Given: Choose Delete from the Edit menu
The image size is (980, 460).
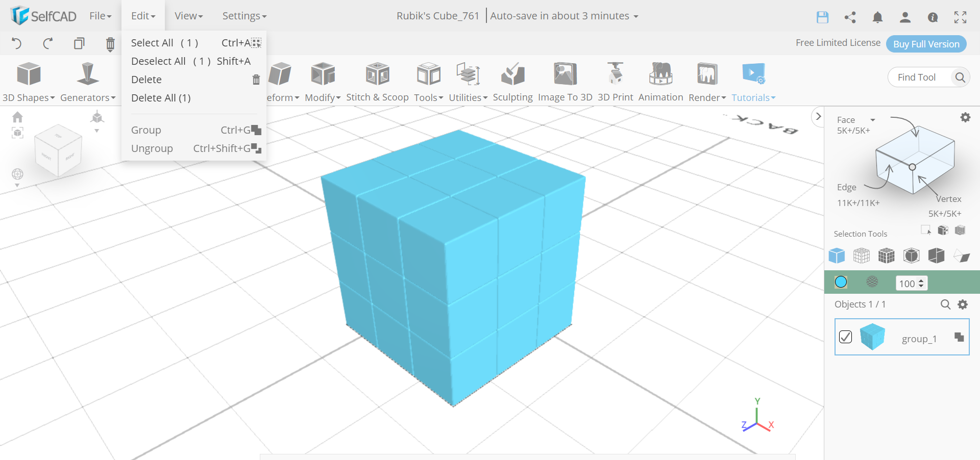Looking at the screenshot, I should pos(194,80).
